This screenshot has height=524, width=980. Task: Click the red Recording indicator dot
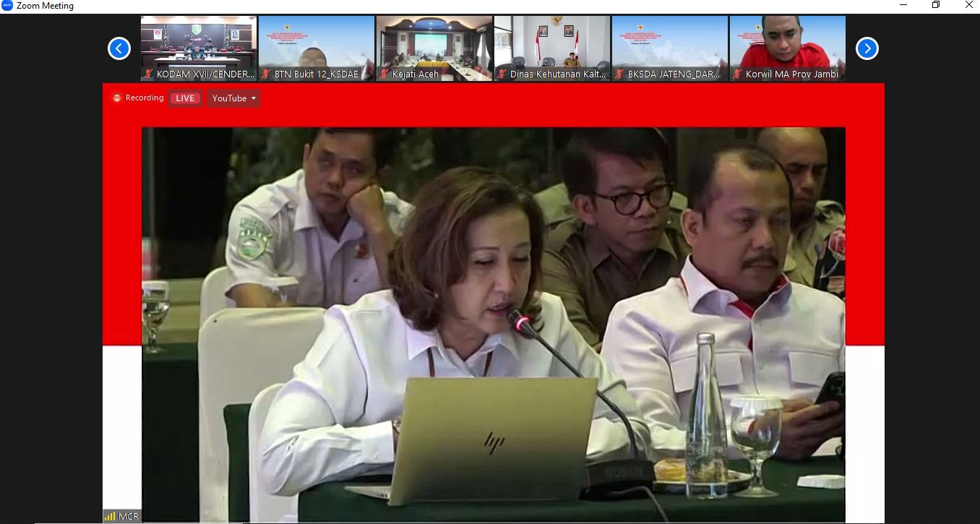click(117, 98)
